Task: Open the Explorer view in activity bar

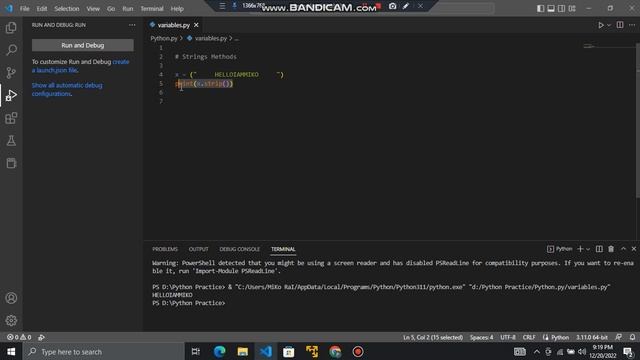Action: [11, 27]
